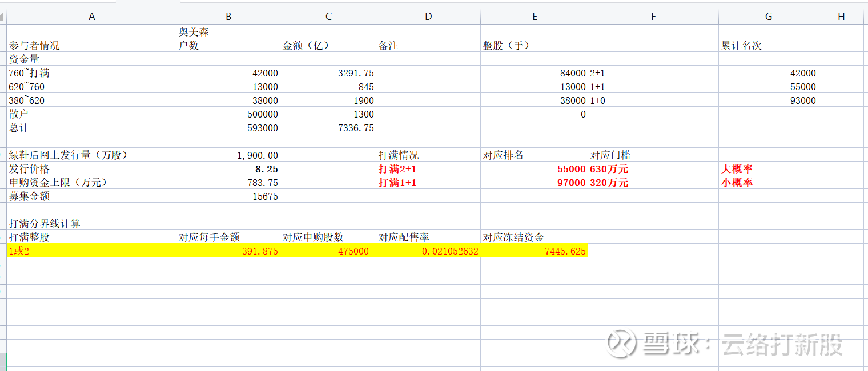Select column F header
868x371 pixels.
click(653, 17)
